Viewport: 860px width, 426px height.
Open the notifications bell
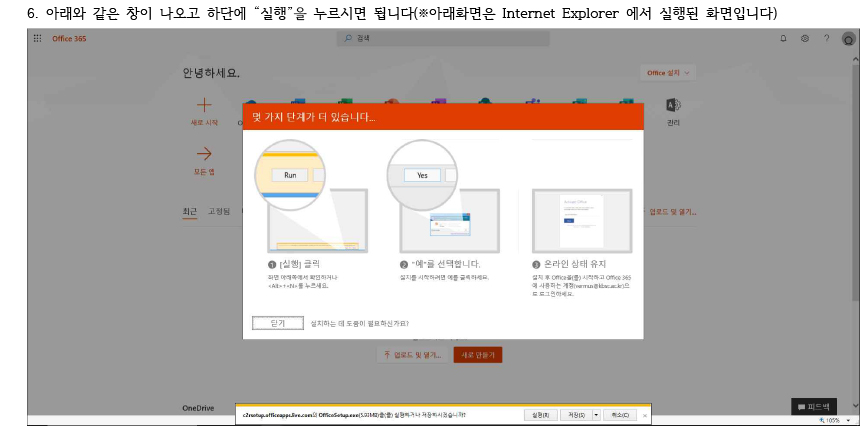[783, 38]
